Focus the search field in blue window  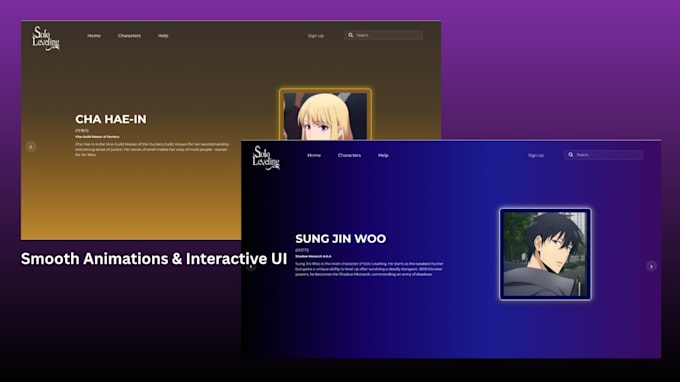[604, 155]
